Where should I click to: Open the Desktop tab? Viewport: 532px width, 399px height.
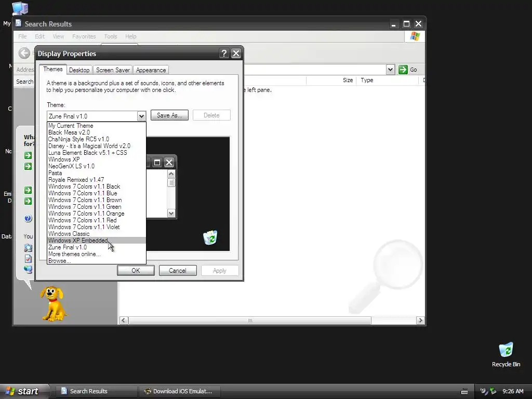(79, 70)
